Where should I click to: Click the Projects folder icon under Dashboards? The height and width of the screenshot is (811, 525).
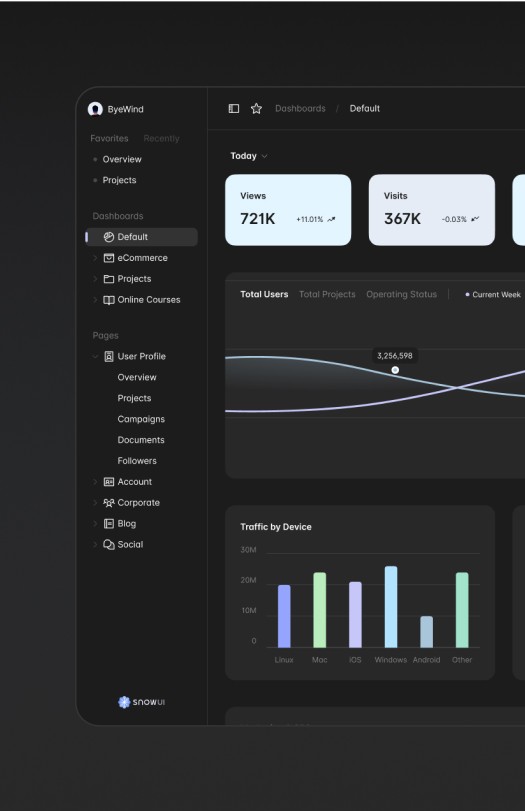(109, 279)
